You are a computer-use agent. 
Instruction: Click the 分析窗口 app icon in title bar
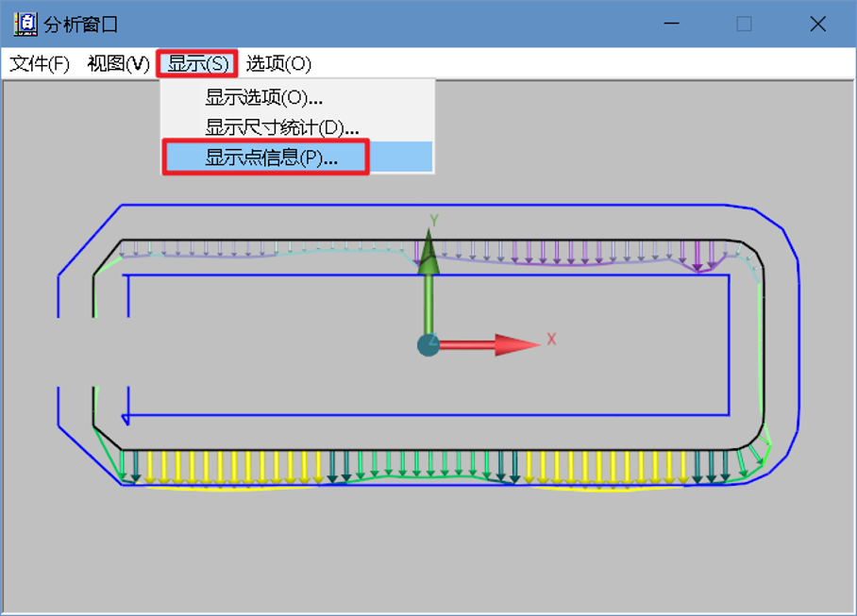(25, 25)
